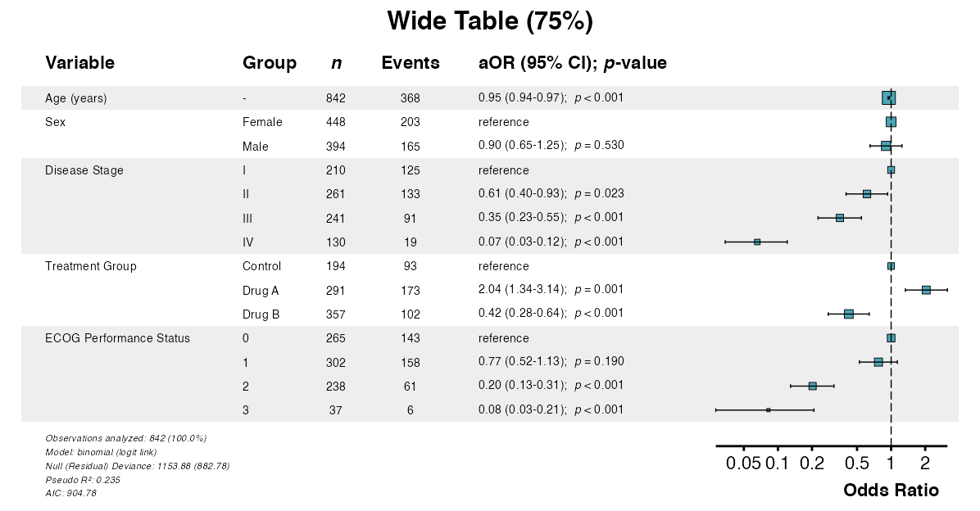The image size is (980, 511).
Task: Click the Drug B odds ratio marker
Action: 849,314
